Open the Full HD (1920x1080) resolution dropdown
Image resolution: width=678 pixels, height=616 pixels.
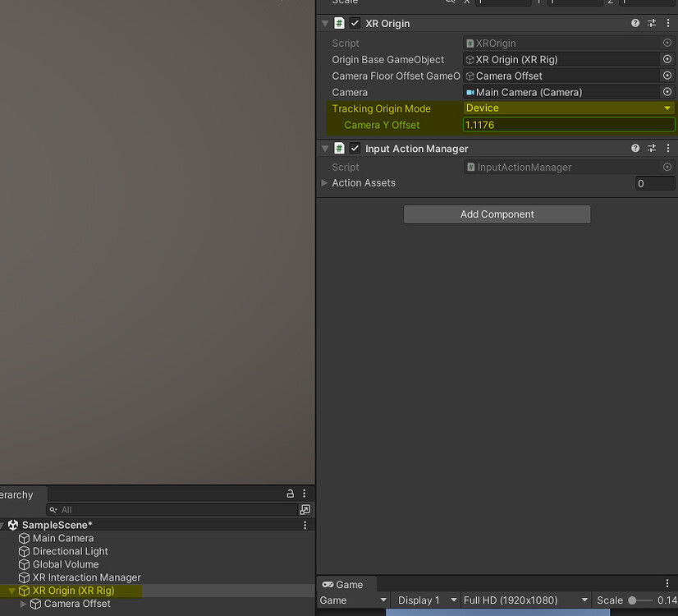[525, 600]
